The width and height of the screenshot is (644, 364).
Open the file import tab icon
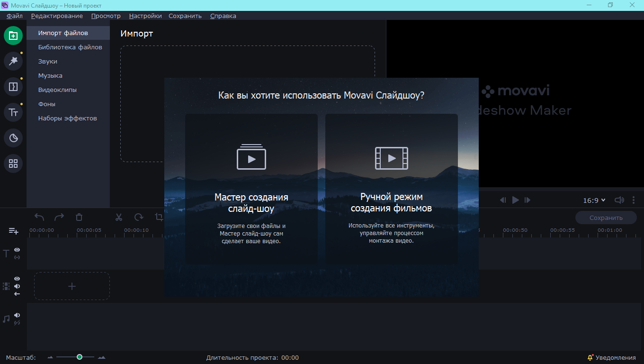13,36
